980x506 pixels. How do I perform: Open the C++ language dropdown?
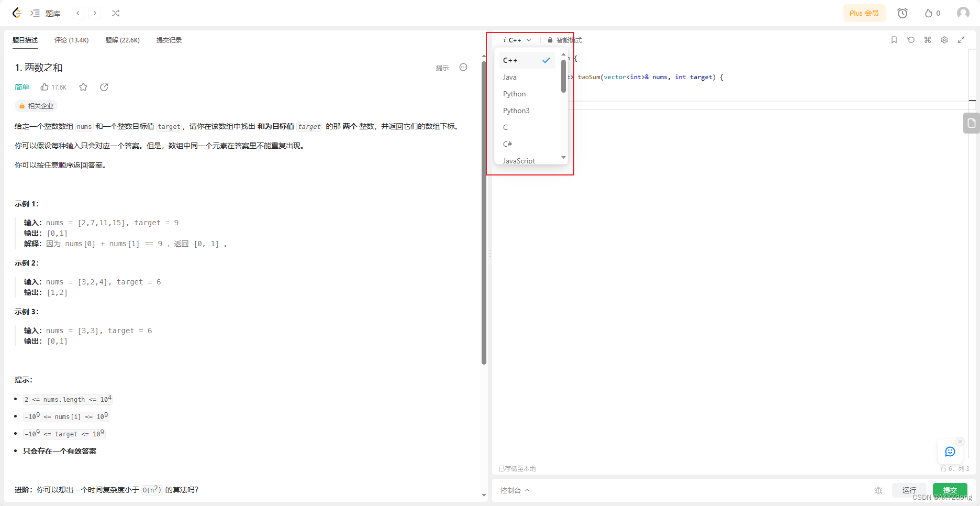point(517,40)
